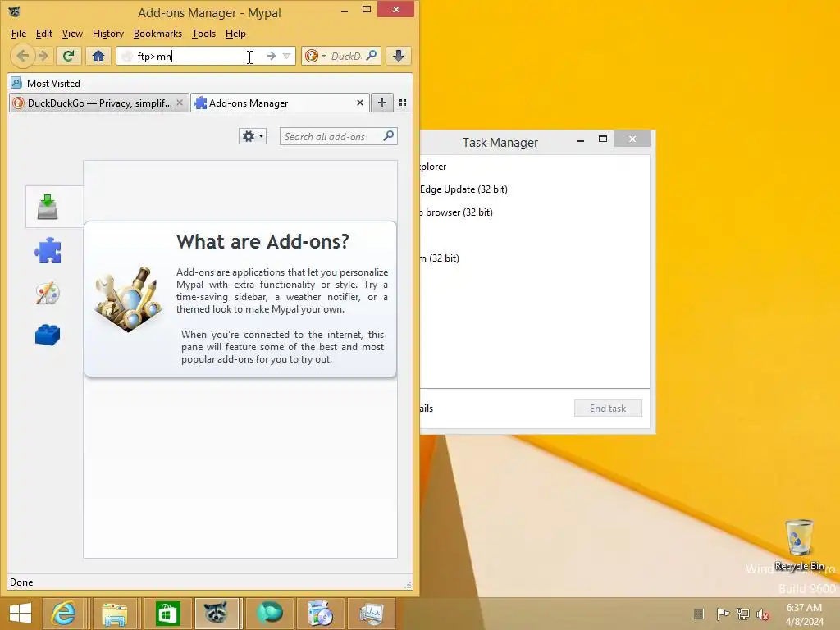
Task: Click the status bar resize grip
Action: click(408, 585)
